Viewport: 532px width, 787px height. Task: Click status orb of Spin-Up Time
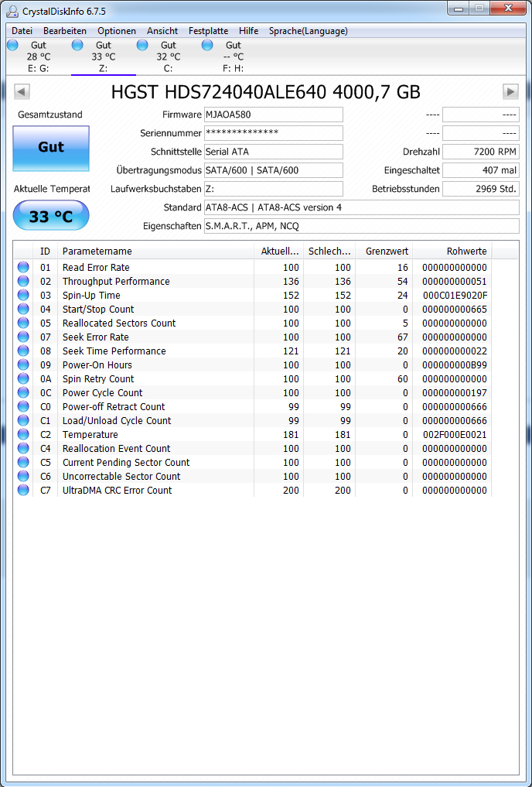(x=23, y=295)
